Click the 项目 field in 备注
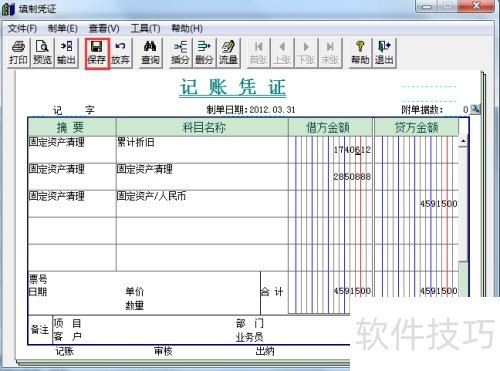Screen dimensions: 500x371 pos(68,323)
